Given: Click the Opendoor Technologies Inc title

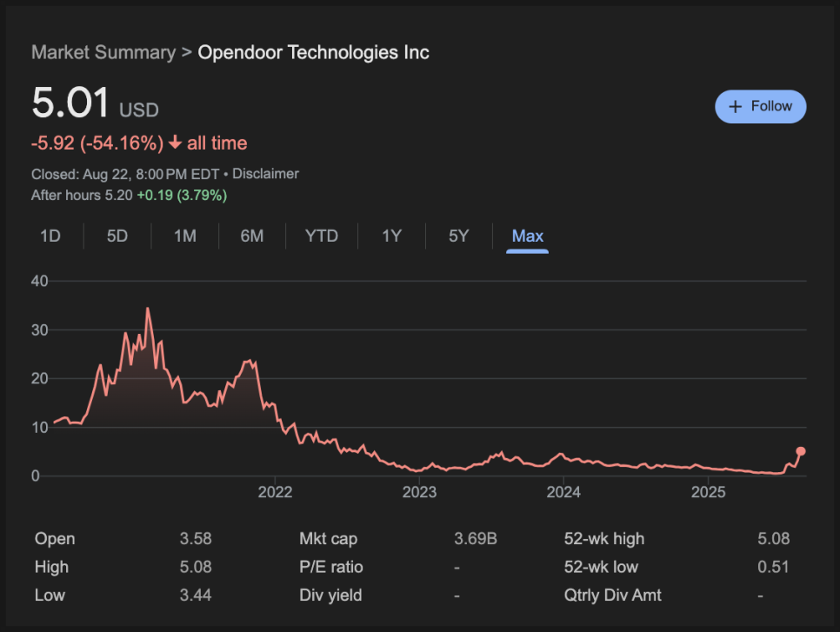Looking at the screenshot, I should click(x=313, y=52).
